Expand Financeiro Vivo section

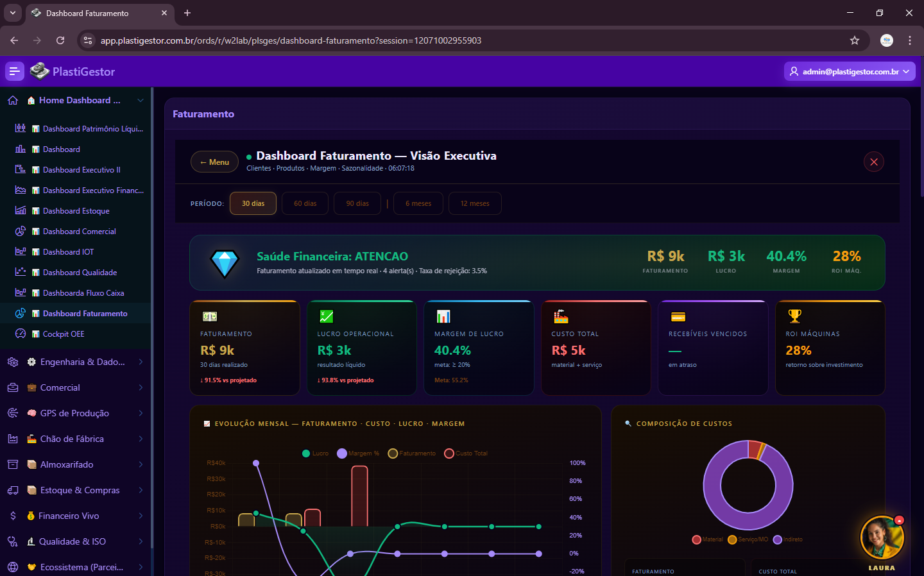coord(141,516)
